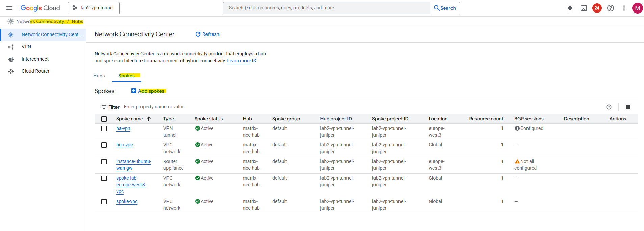The image size is (644, 231).
Task: Open the three-dot settings menu
Action: click(624, 8)
